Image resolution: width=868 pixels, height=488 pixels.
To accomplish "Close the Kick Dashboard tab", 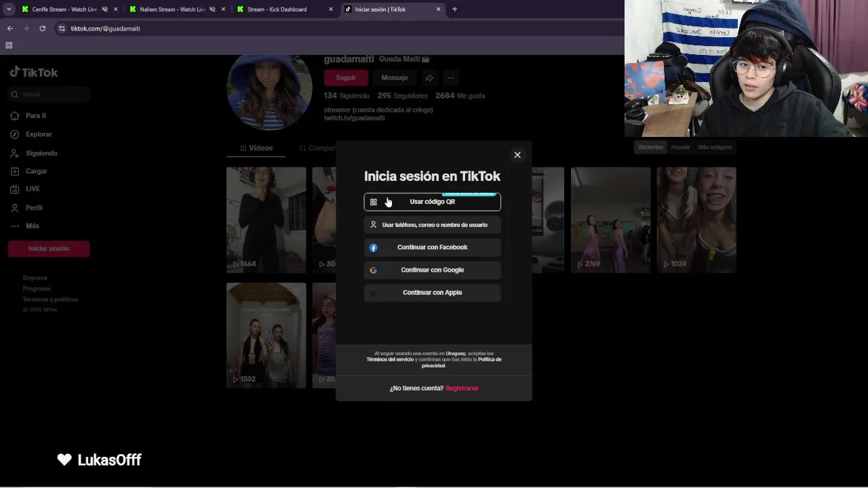I will pyautogui.click(x=331, y=9).
